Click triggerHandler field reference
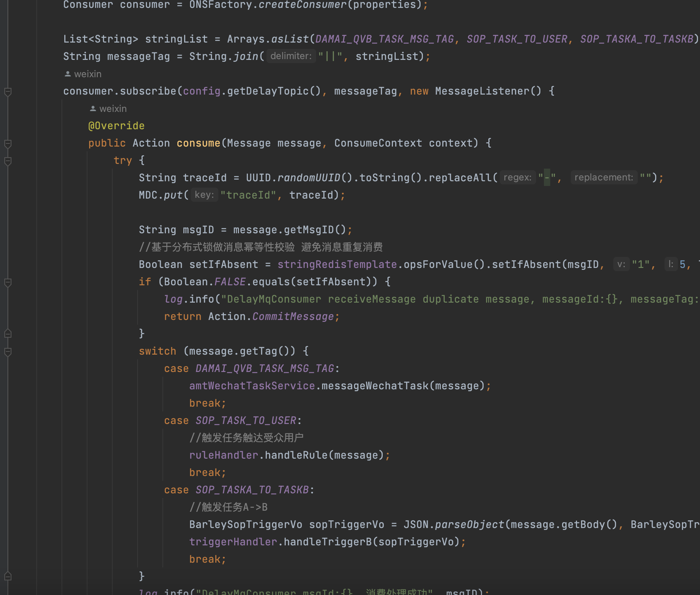Image resolution: width=700 pixels, height=595 pixels. pyautogui.click(x=233, y=542)
